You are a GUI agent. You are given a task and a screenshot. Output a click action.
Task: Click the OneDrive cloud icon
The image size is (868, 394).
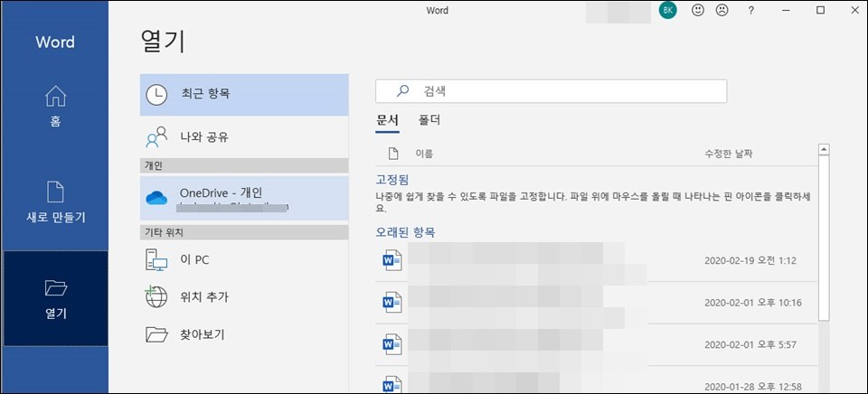click(x=156, y=198)
